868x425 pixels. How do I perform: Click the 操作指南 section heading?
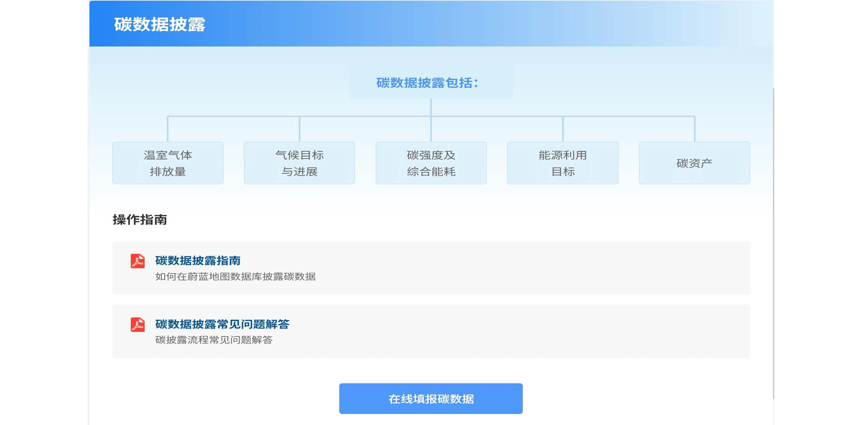[x=140, y=220]
